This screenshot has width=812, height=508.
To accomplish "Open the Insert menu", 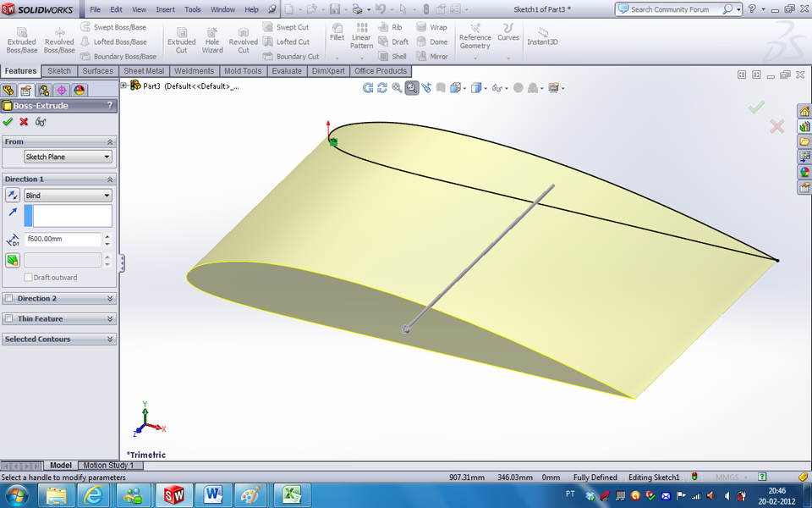I will tap(165, 10).
